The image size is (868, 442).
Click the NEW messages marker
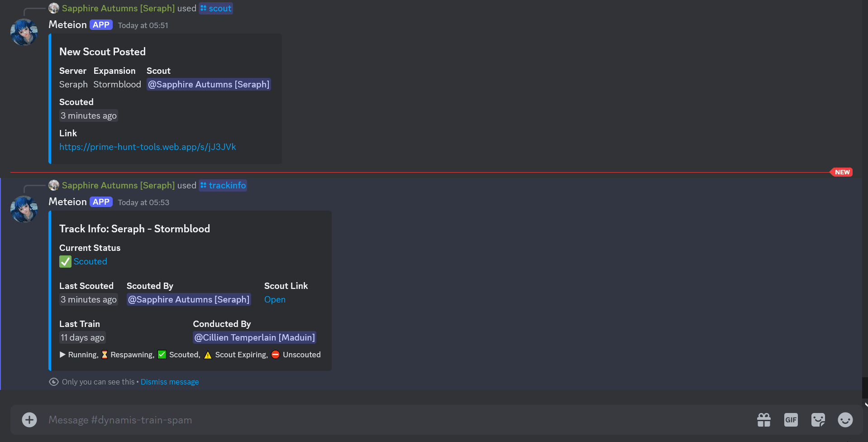[842, 172]
